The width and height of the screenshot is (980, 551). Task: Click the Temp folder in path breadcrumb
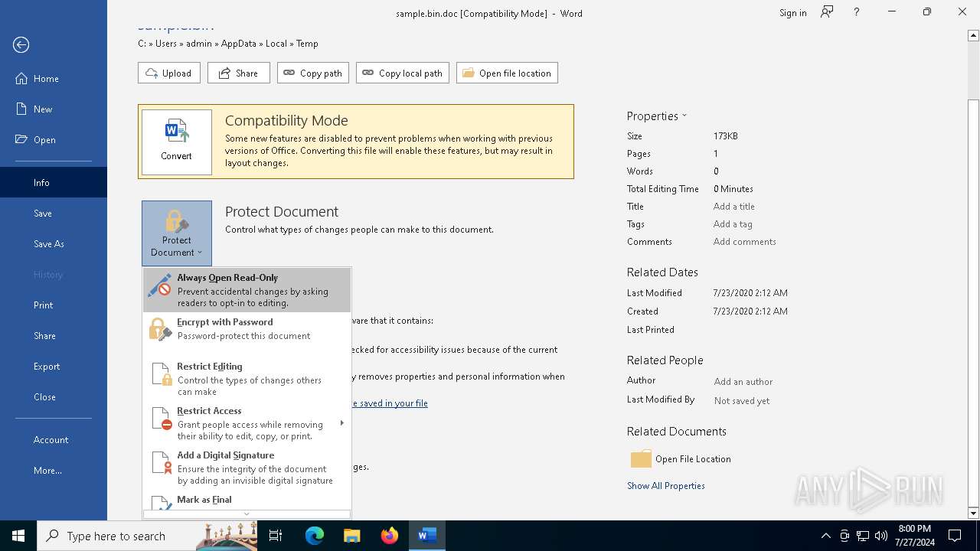pyautogui.click(x=307, y=44)
